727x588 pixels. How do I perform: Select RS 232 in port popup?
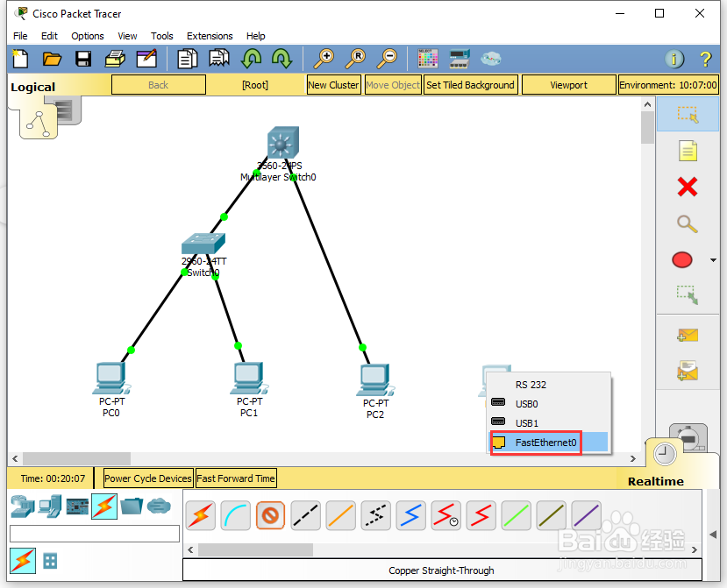[550, 385]
